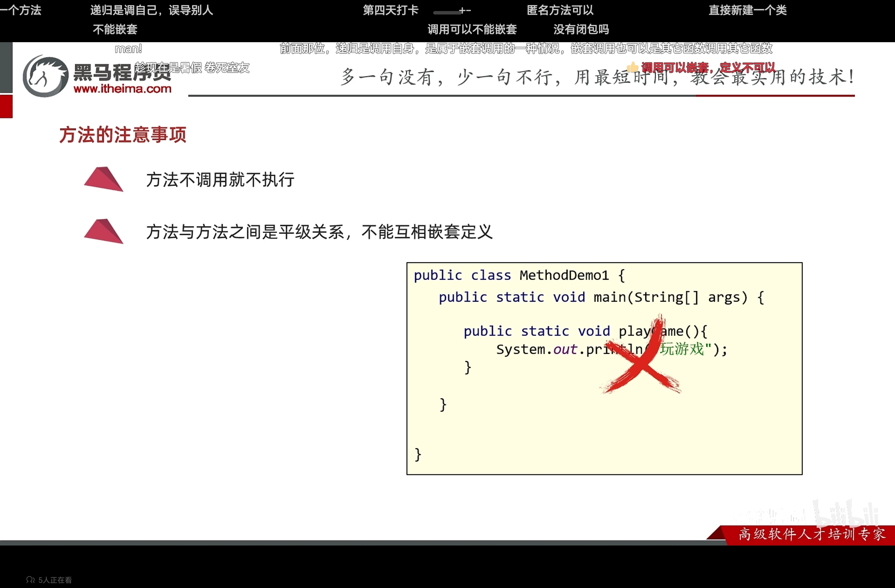Select danmaku comment 递归是调自己，误导别人
Viewport: 895px width, 588px height.
152,10
